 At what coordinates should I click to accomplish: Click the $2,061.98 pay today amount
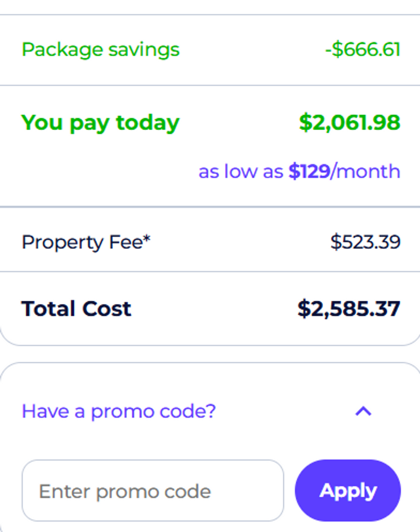350,123
